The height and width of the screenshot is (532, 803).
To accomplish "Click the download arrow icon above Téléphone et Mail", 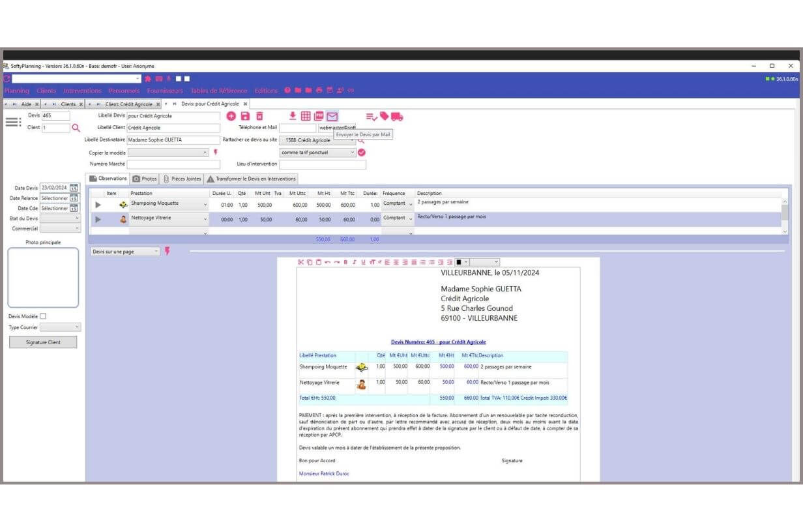I will 293,116.
